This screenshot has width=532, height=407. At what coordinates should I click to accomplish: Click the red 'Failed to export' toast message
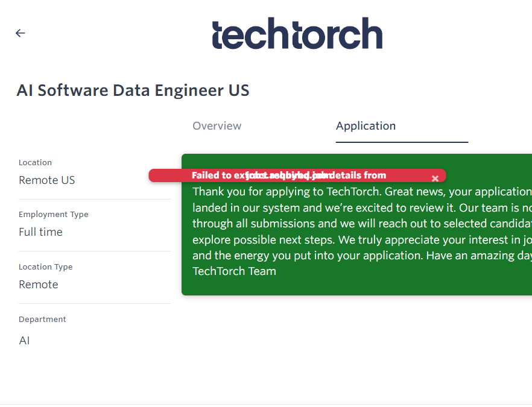290,175
